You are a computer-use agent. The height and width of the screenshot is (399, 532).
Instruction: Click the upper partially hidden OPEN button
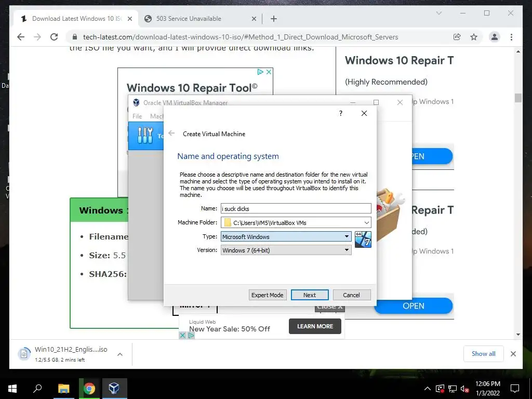(x=432, y=156)
